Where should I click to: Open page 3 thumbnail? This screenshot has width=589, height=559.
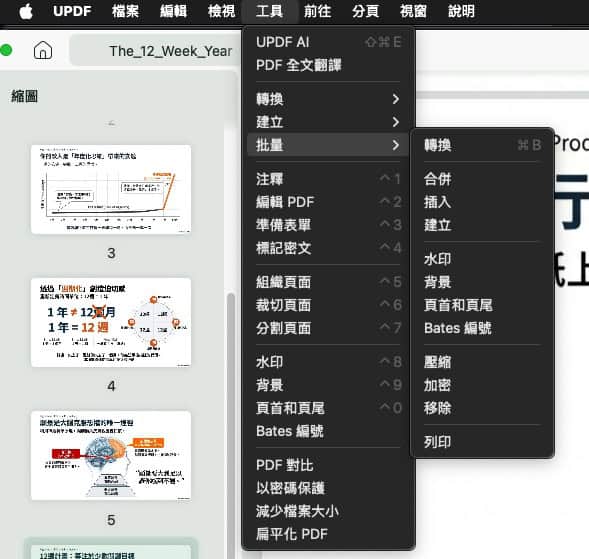tap(111, 189)
